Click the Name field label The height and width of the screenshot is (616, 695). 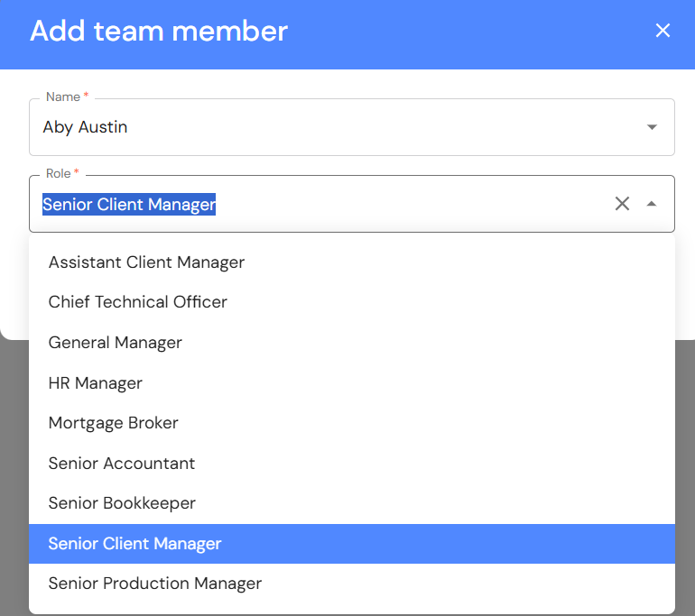click(x=63, y=97)
